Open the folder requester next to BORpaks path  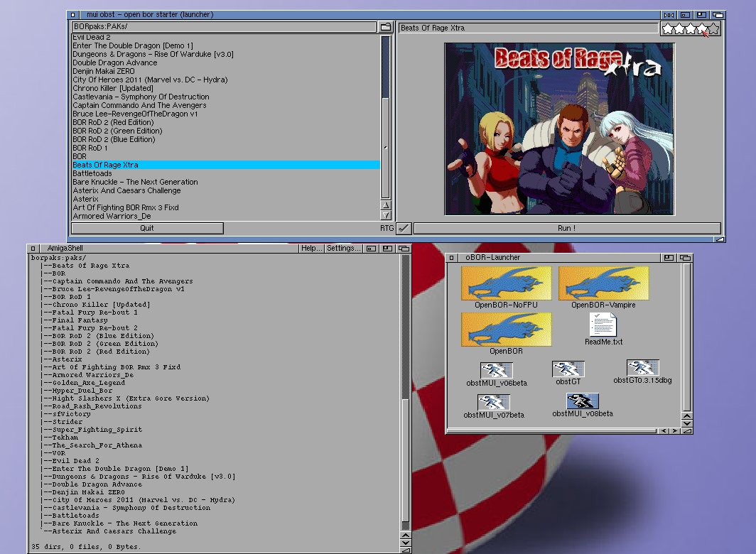click(x=386, y=27)
